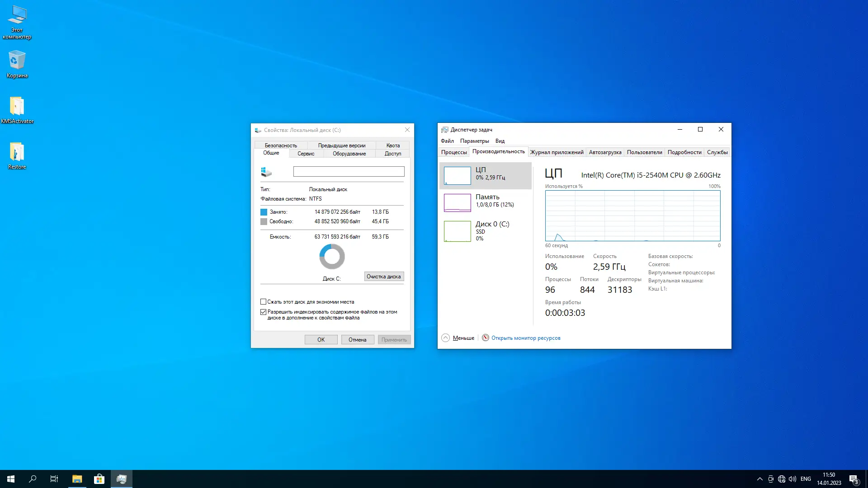Select the Память performance graph item
The image size is (868, 488).
click(485, 202)
